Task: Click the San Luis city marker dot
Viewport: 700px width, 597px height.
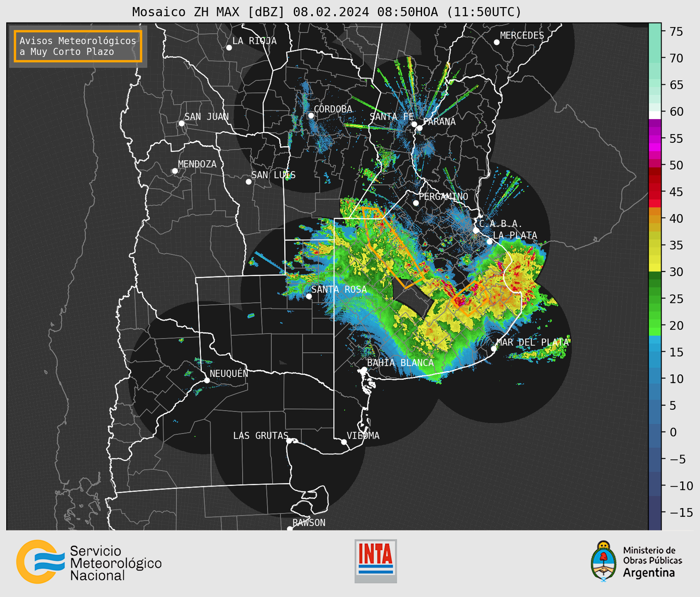Action: pos(249,182)
